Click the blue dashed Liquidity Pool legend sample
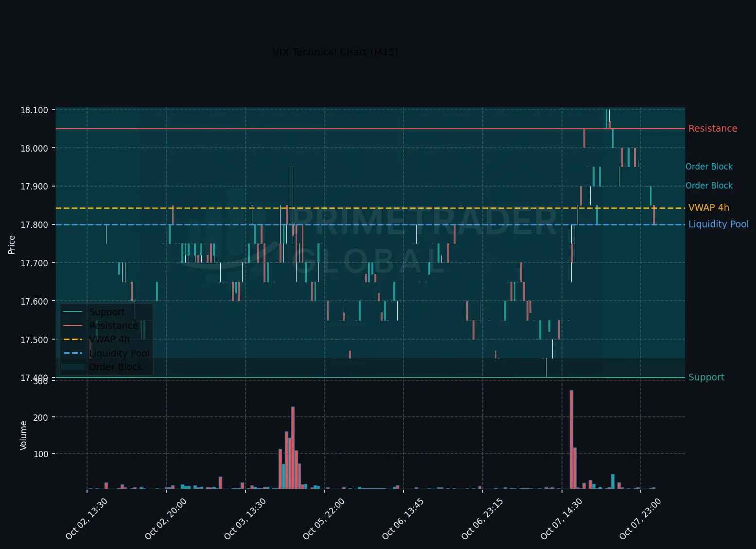 click(73, 353)
